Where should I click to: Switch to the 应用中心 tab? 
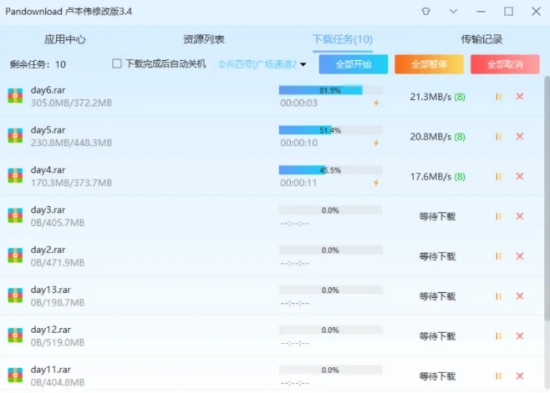[x=65, y=39]
